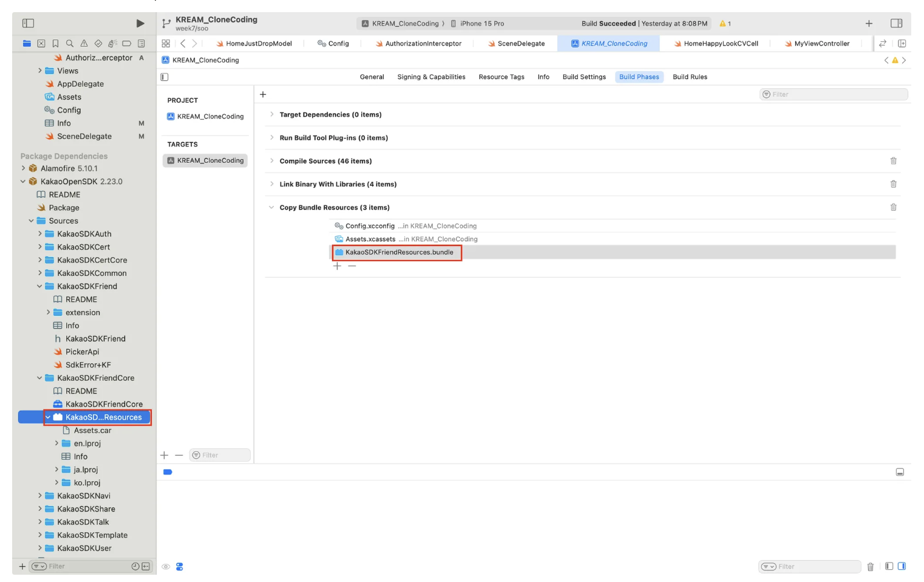The image size is (924, 582).
Task: Click the warning badge showing 1 issue
Action: tap(725, 24)
